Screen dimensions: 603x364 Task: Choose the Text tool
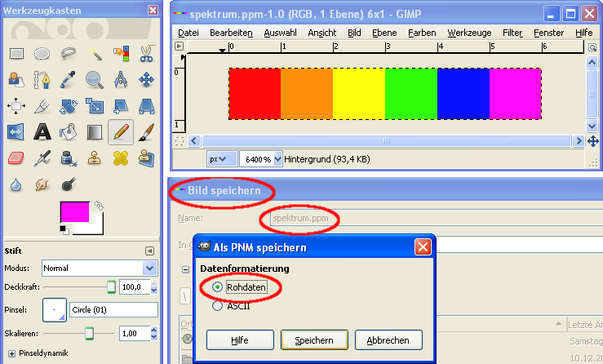[x=42, y=131]
